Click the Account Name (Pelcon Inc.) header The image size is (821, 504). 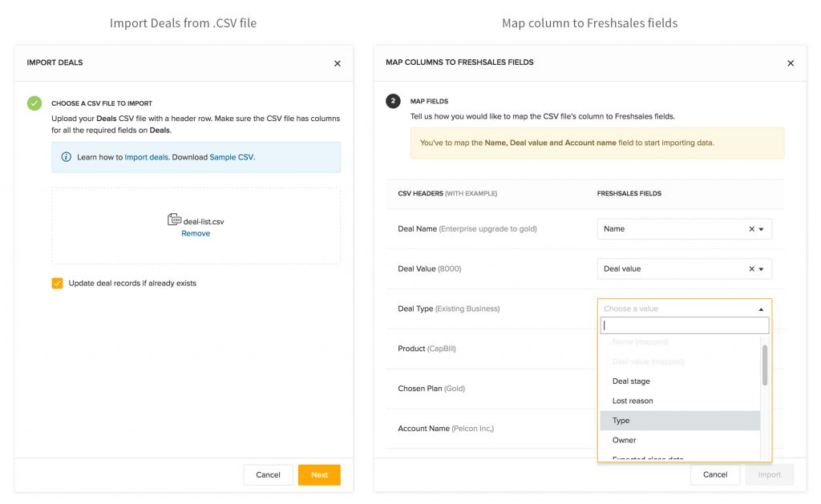coord(446,429)
